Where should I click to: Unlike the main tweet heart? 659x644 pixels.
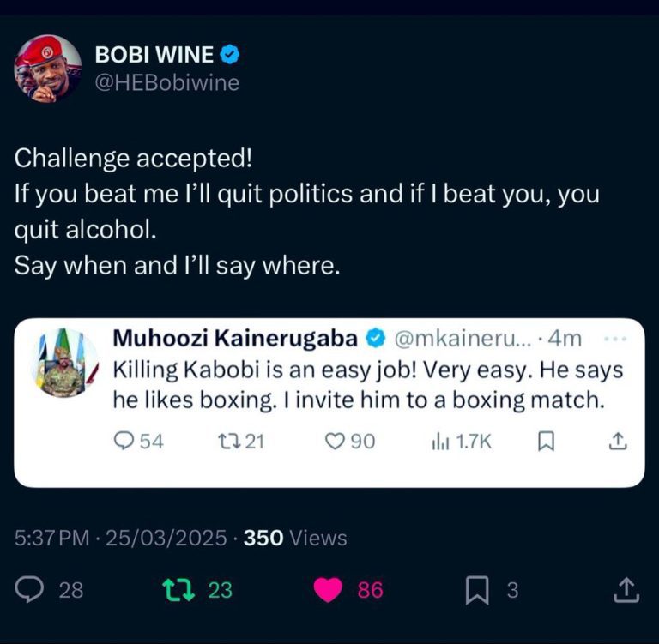point(328,590)
